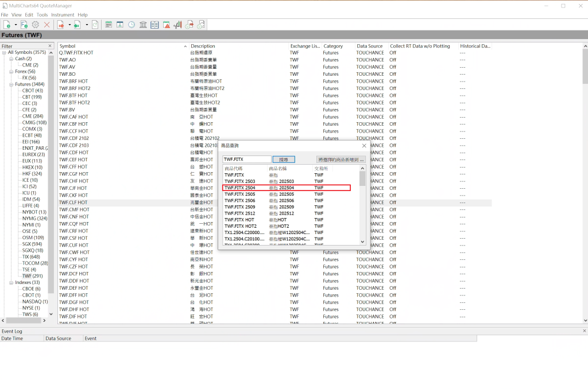The image size is (588, 389).
Task: Click the Add Symbol toolbar icon
Action: [x=7, y=25]
